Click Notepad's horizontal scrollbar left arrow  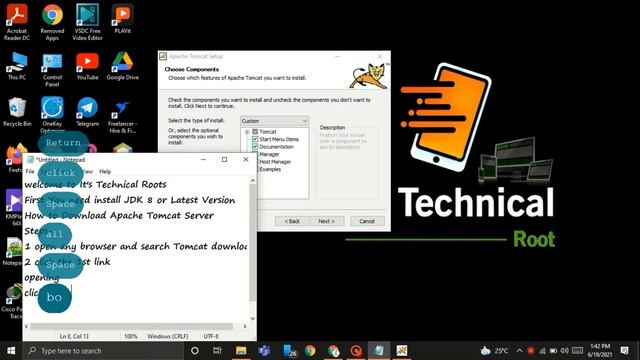click(x=27, y=326)
